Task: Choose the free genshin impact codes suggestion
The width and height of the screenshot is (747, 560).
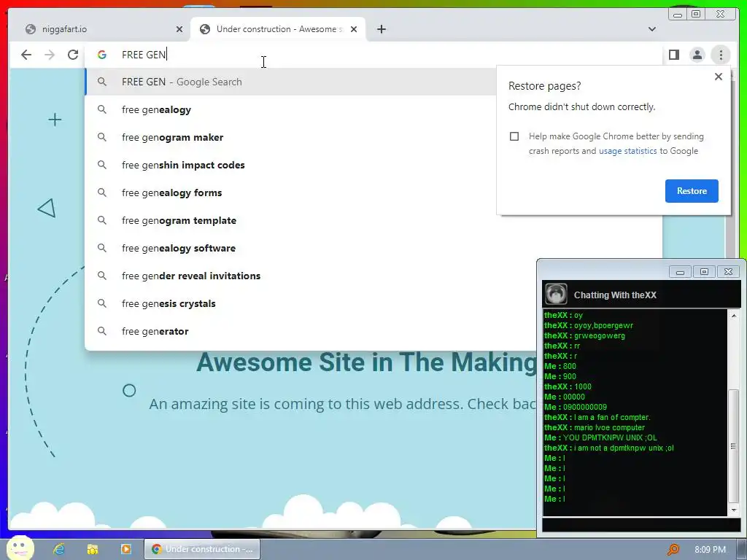Action: click(x=290, y=165)
